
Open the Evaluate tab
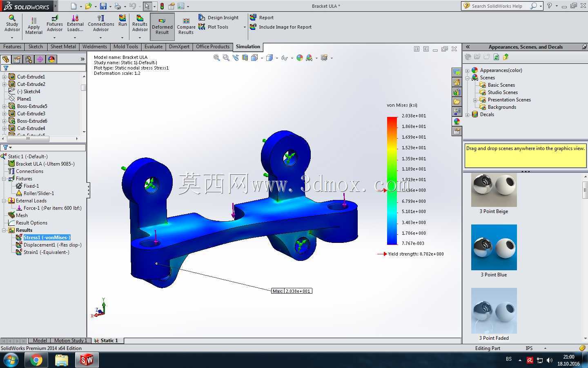[154, 47]
